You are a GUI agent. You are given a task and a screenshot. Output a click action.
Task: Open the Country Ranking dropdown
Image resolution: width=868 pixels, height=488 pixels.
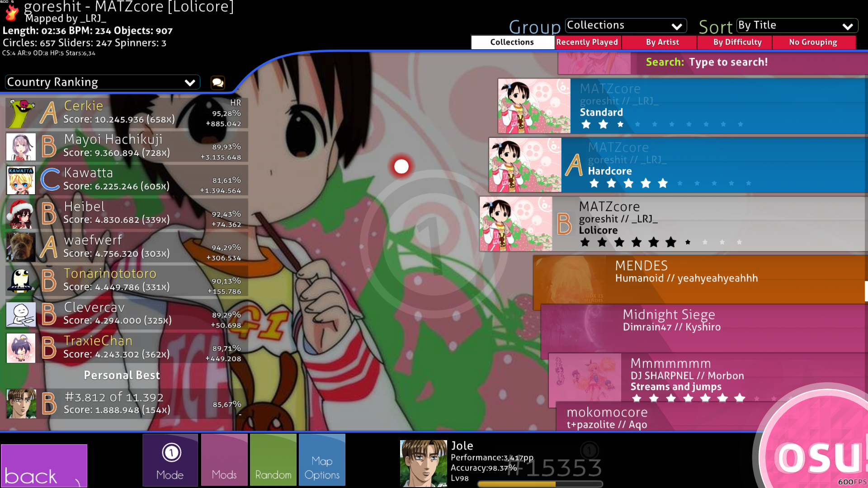tap(102, 82)
